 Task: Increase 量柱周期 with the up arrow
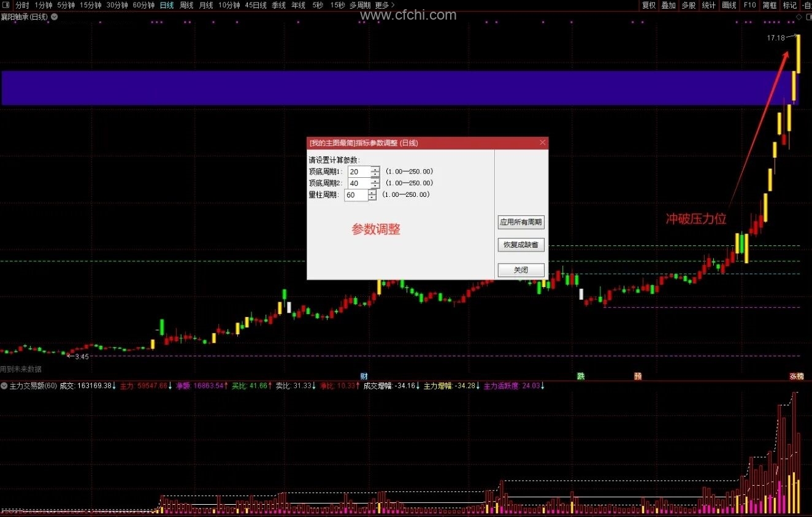coord(372,193)
